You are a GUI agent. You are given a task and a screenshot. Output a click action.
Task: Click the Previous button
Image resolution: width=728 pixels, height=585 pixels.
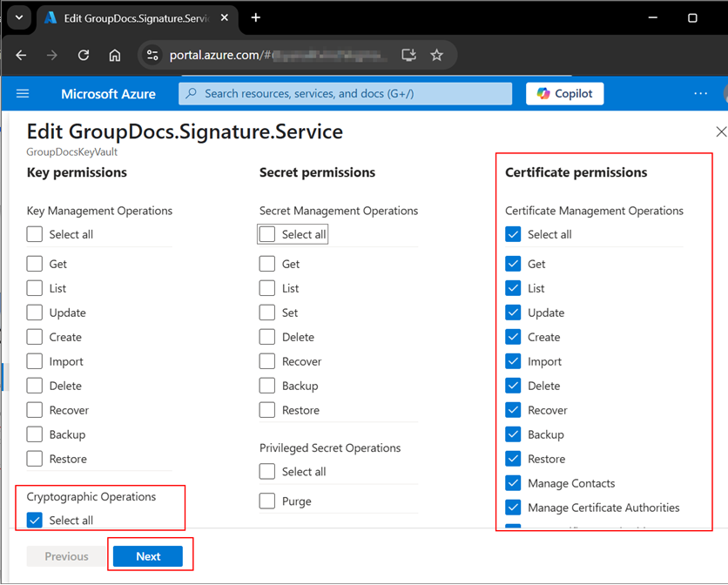(x=65, y=555)
